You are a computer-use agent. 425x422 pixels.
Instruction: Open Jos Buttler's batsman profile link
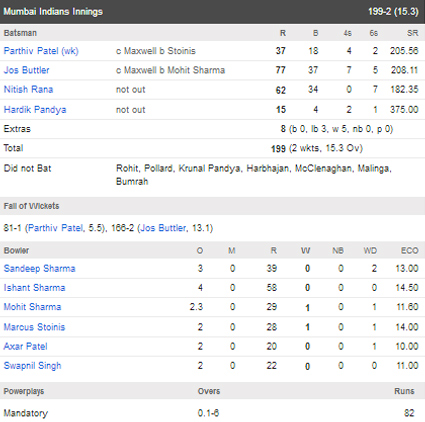tap(26, 70)
